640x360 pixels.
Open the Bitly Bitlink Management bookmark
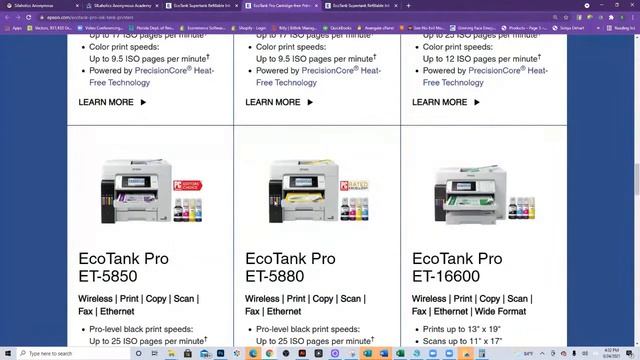(294, 28)
